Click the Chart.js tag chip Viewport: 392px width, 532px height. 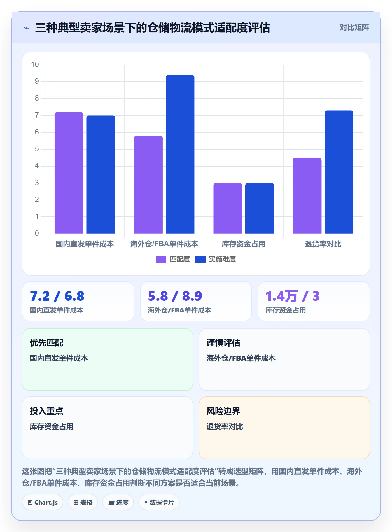coord(43,502)
